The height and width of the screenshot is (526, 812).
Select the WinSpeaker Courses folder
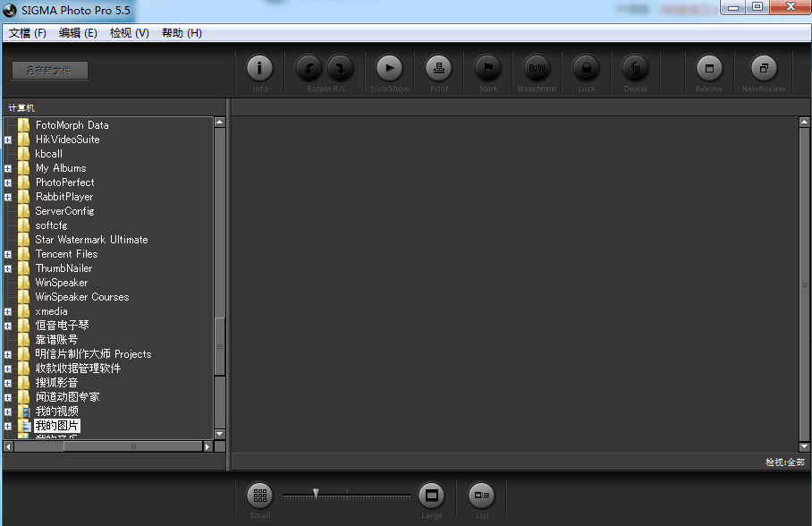pyautogui.click(x=81, y=297)
